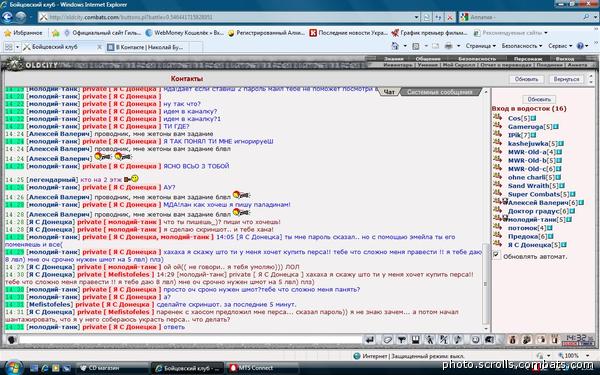Click the chat message input field
Screen dimensions: 600x375
coord(190,339)
